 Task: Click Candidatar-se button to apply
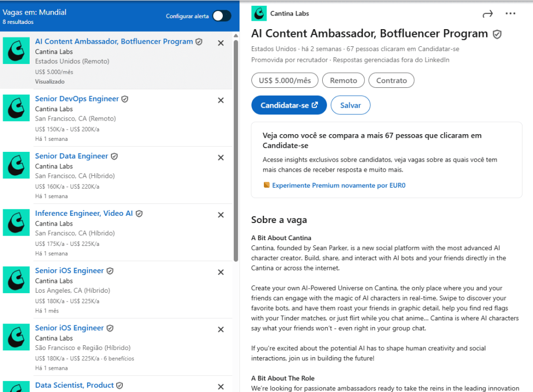point(289,105)
